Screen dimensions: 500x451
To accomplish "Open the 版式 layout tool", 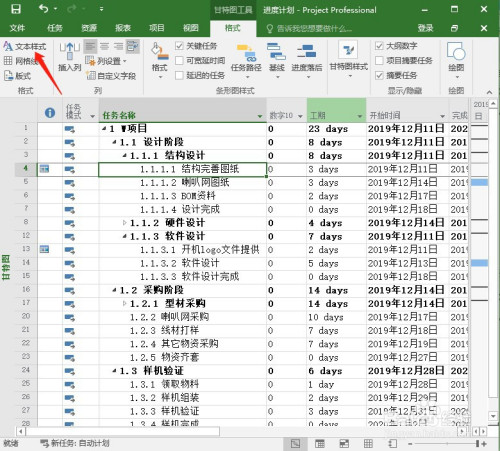I will coord(17,76).
